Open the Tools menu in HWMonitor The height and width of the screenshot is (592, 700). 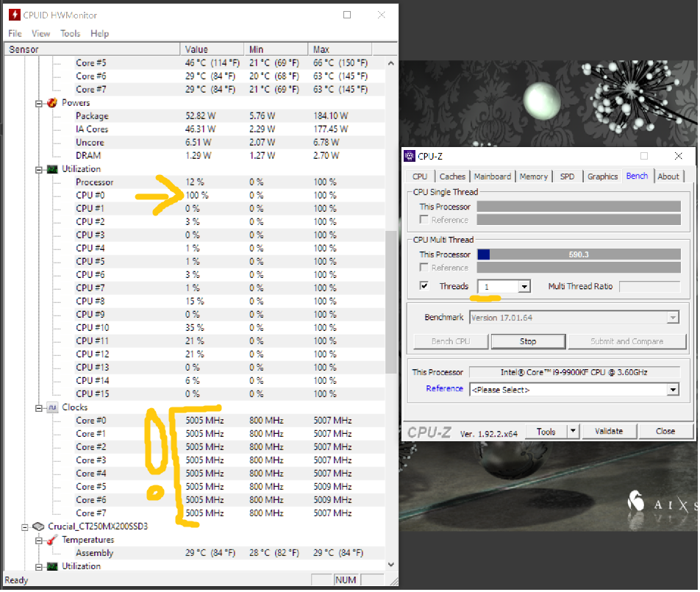click(70, 34)
